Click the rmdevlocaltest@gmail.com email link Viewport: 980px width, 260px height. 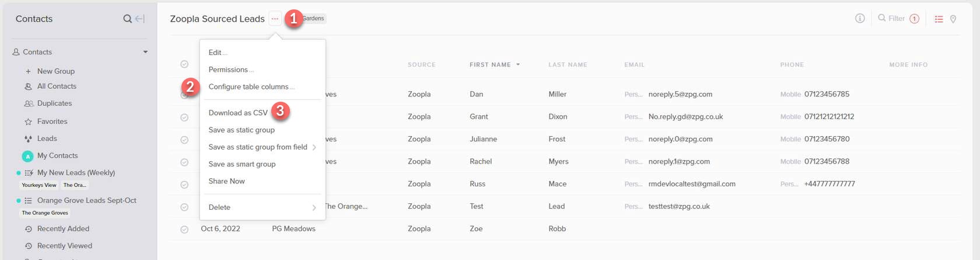pos(692,184)
